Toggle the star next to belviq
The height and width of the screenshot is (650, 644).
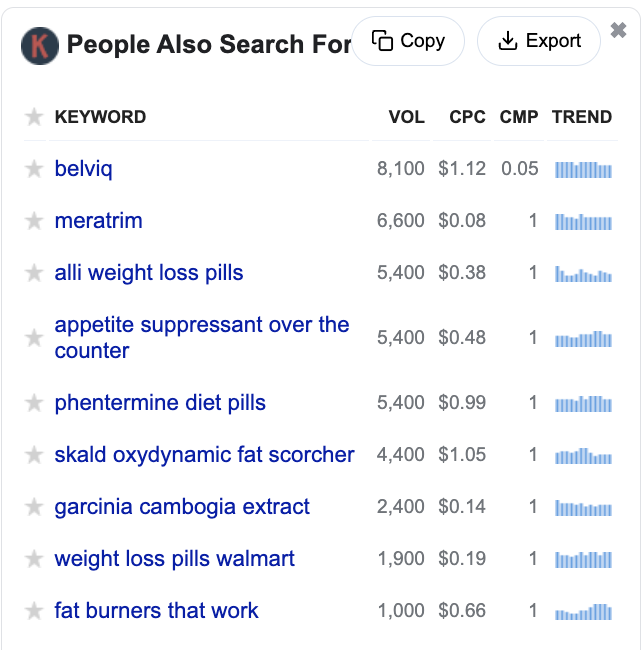pyautogui.click(x=34, y=169)
